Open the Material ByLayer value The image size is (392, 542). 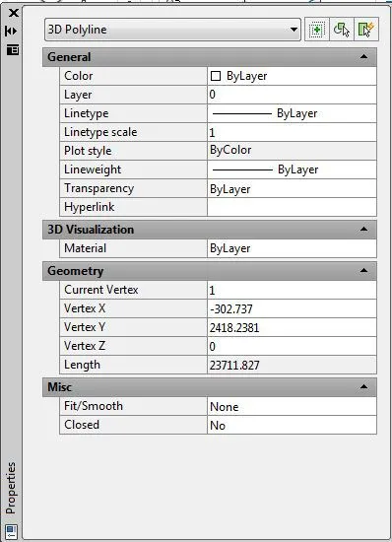292,248
